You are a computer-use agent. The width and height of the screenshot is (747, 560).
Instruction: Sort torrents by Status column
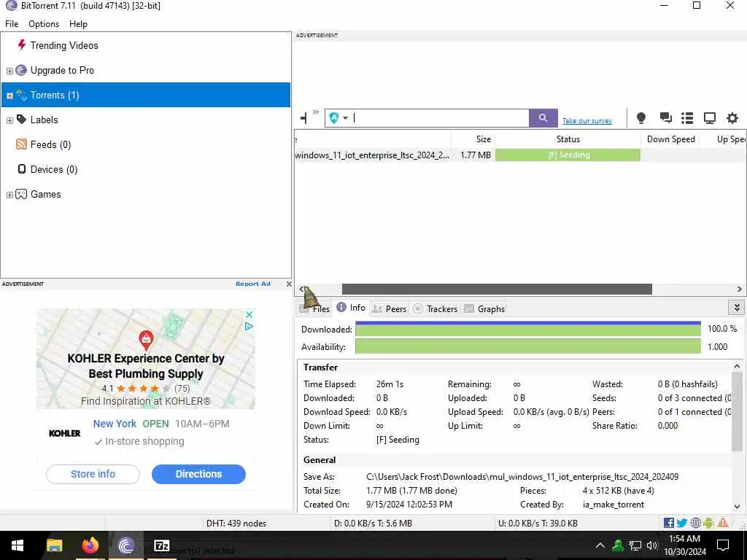tap(568, 139)
